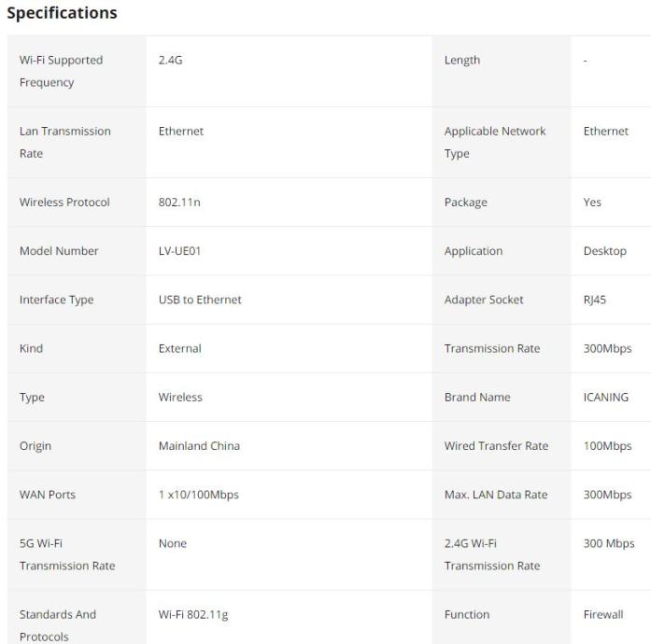Screen dimensions: 651x644
Task: Click the Brand Name label
Action: [477, 398]
